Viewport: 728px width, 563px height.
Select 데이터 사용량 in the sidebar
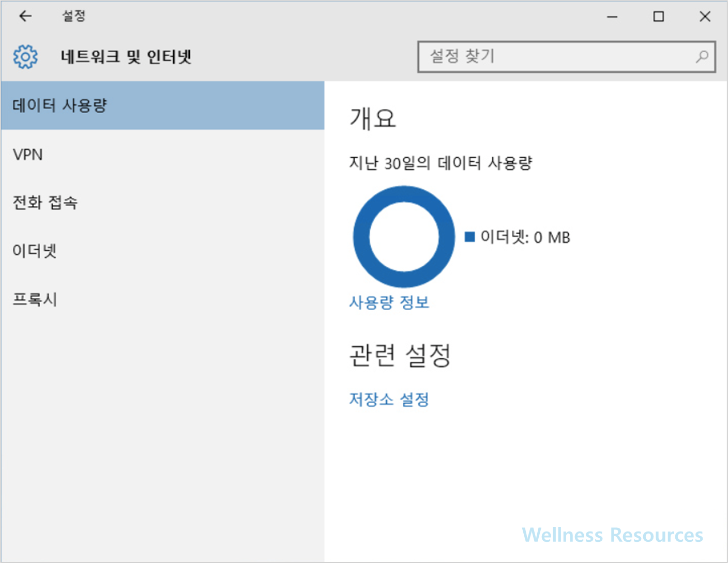[163, 105]
